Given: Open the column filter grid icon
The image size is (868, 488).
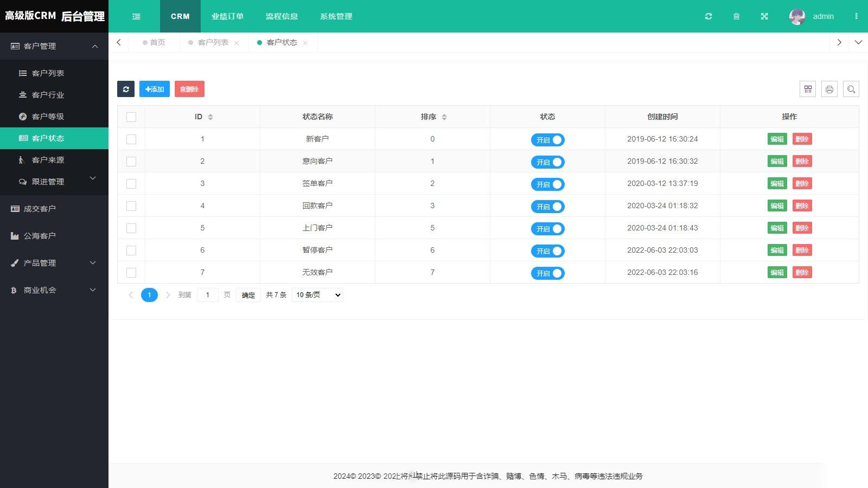Looking at the screenshot, I should pos(808,89).
